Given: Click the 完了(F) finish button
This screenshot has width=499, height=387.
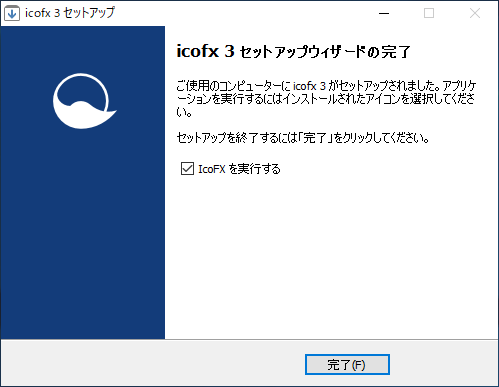Looking at the screenshot, I should 347,364.
